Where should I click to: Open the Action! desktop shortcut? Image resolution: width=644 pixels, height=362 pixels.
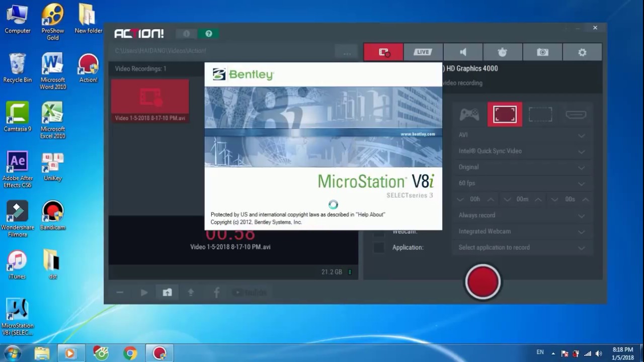[x=88, y=68]
